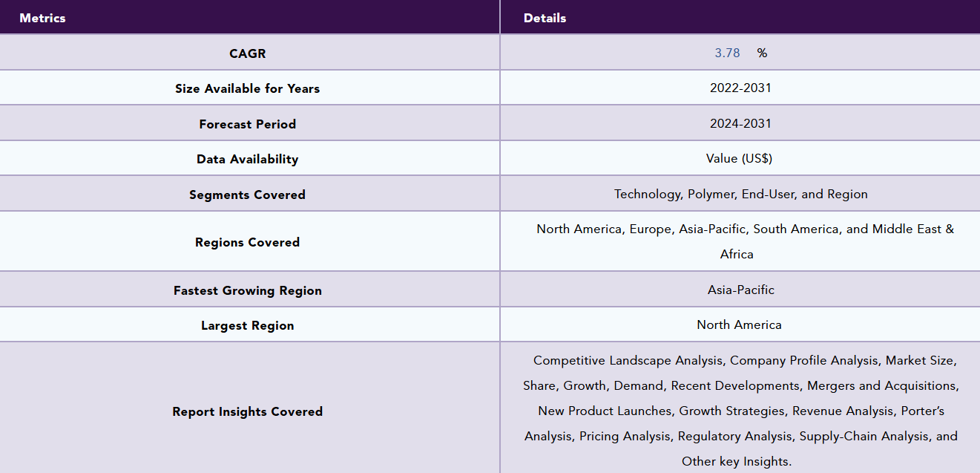Select the Fastest Growing Region label
Screen dimensions: 980x473
click(248, 290)
